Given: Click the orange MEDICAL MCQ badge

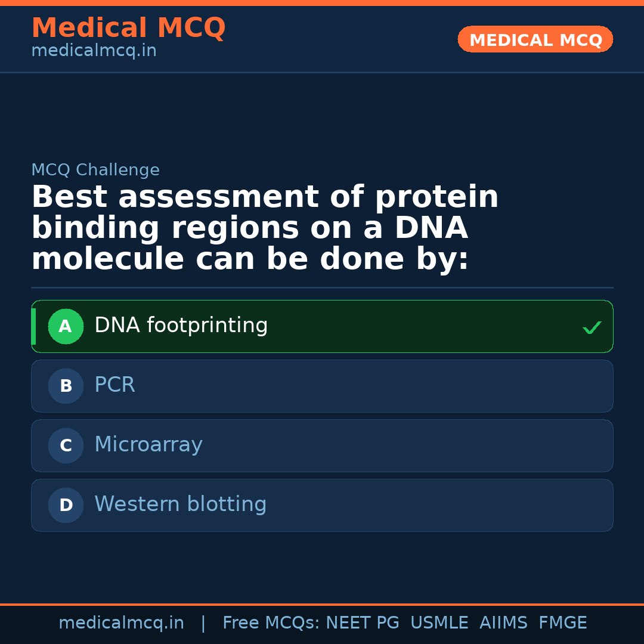Looking at the screenshot, I should pyautogui.click(x=535, y=39).
